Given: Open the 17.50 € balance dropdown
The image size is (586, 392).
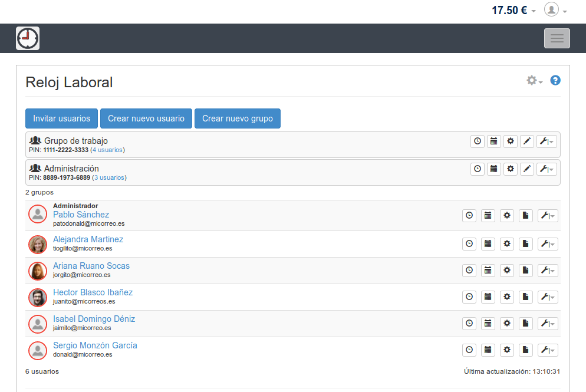Looking at the screenshot, I should pyautogui.click(x=513, y=10).
